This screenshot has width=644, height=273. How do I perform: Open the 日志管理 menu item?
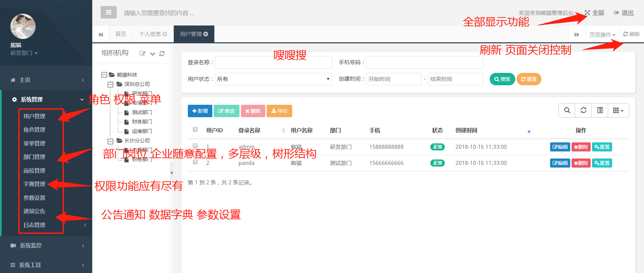(34, 225)
